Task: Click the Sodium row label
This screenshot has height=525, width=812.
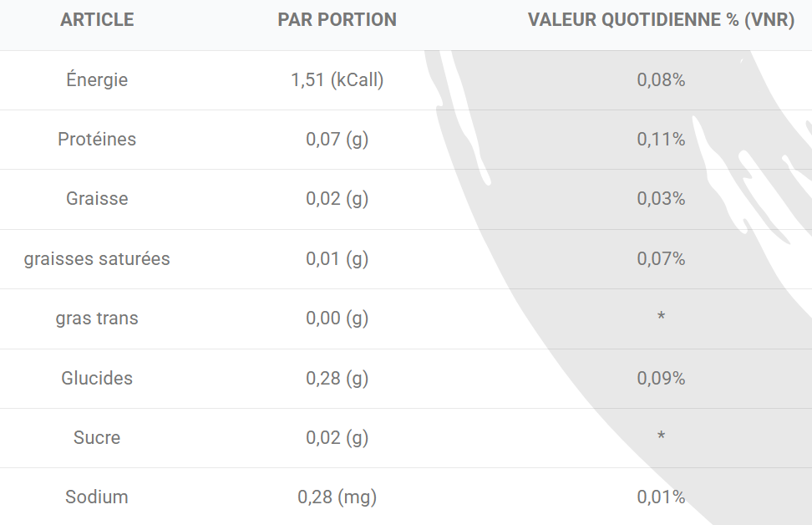Action: pyautogui.click(x=97, y=497)
